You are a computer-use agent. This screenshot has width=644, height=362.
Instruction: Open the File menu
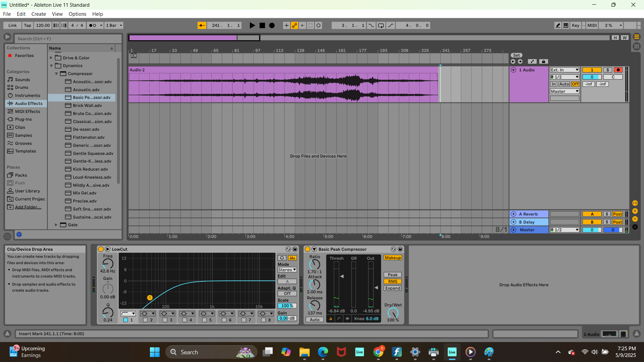[7, 14]
